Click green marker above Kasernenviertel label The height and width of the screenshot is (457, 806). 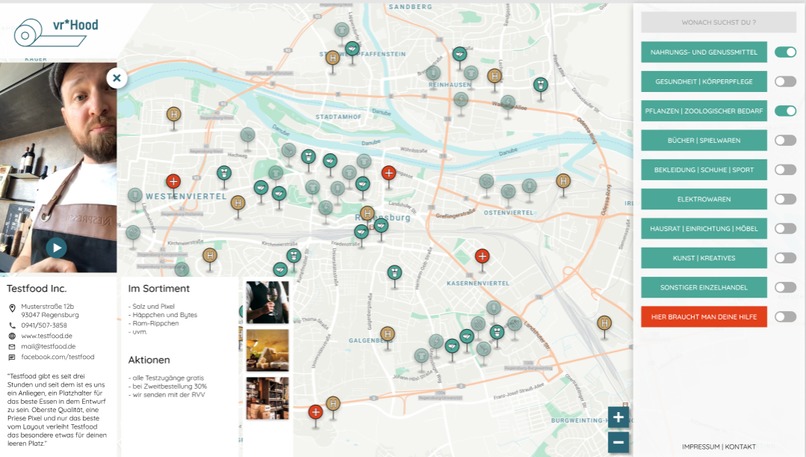click(x=394, y=272)
